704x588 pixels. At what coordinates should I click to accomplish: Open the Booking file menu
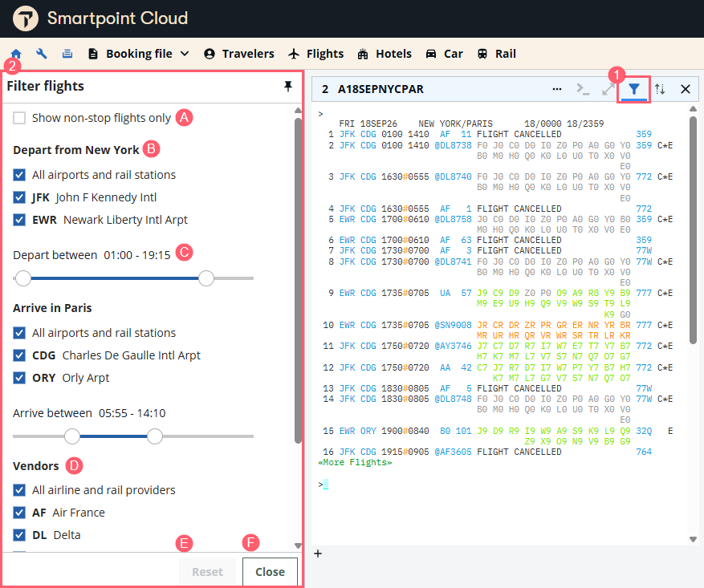click(x=139, y=54)
